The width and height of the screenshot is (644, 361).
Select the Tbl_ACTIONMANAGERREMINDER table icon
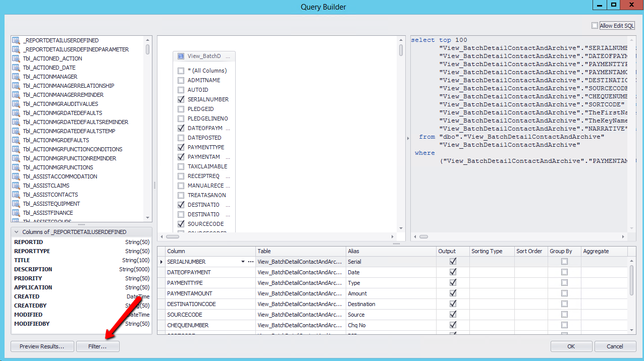pos(16,95)
